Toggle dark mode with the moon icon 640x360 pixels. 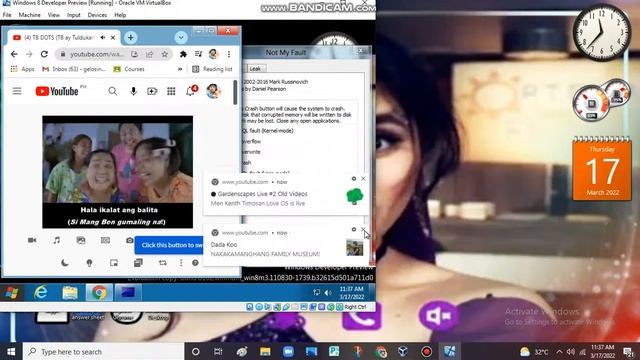(64, 263)
